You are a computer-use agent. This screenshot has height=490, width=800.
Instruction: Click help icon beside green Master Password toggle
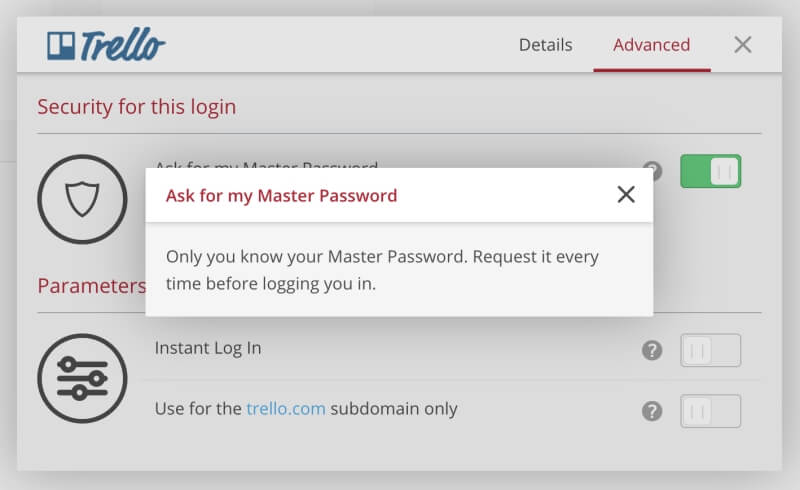[655, 170]
